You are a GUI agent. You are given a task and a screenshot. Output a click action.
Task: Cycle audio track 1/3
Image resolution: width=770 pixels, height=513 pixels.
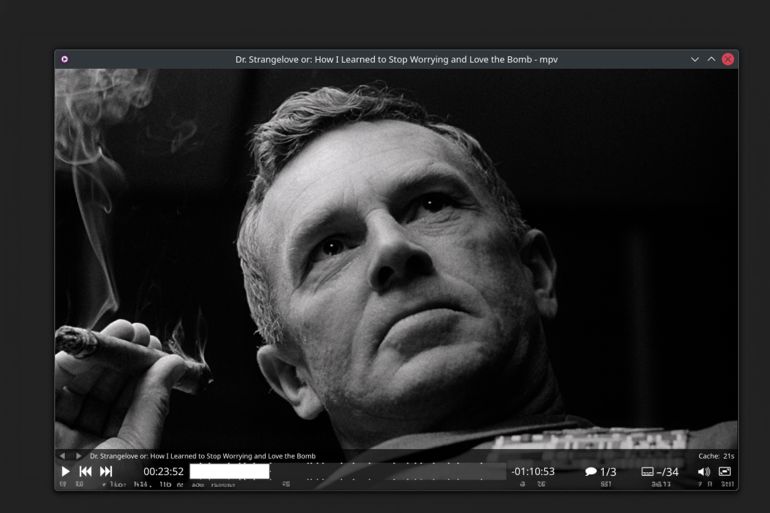click(600, 471)
